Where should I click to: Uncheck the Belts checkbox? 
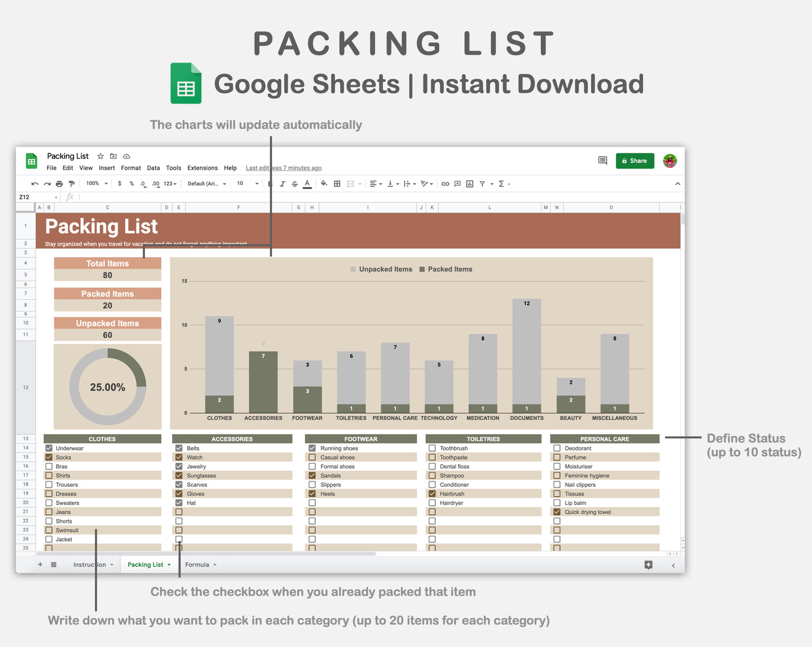tap(180, 448)
